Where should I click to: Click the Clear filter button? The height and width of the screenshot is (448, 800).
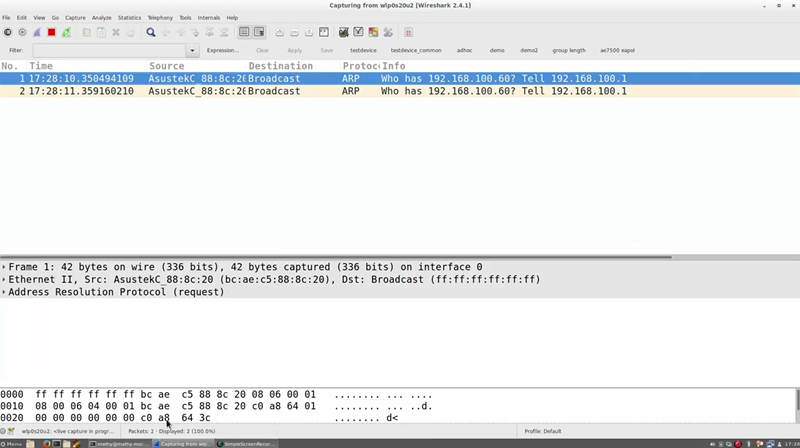(x=262, y=50)
